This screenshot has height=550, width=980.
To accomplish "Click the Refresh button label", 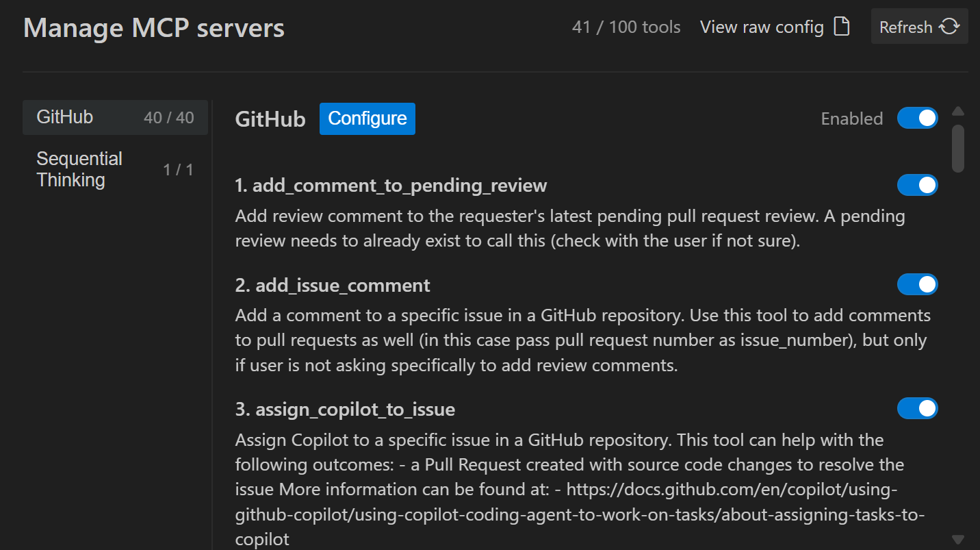I will pos(905,27).
